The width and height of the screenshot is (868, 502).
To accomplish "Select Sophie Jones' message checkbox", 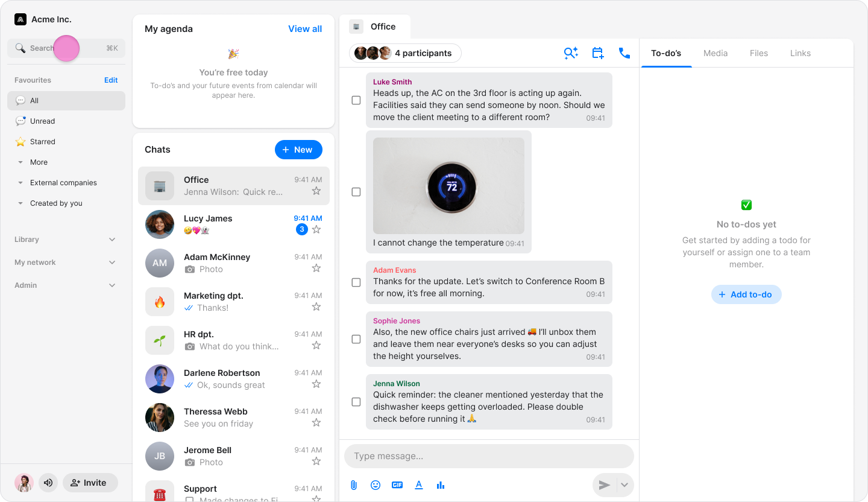I will (356, 339).
